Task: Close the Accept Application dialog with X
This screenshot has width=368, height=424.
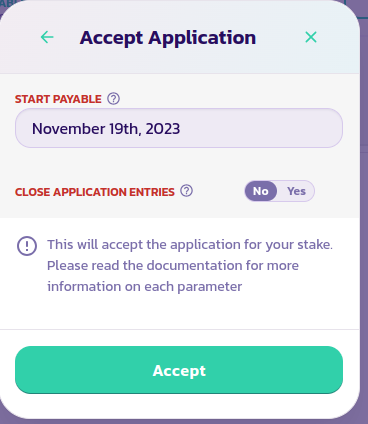Action: pyautogui.click(x=311, y=37)
